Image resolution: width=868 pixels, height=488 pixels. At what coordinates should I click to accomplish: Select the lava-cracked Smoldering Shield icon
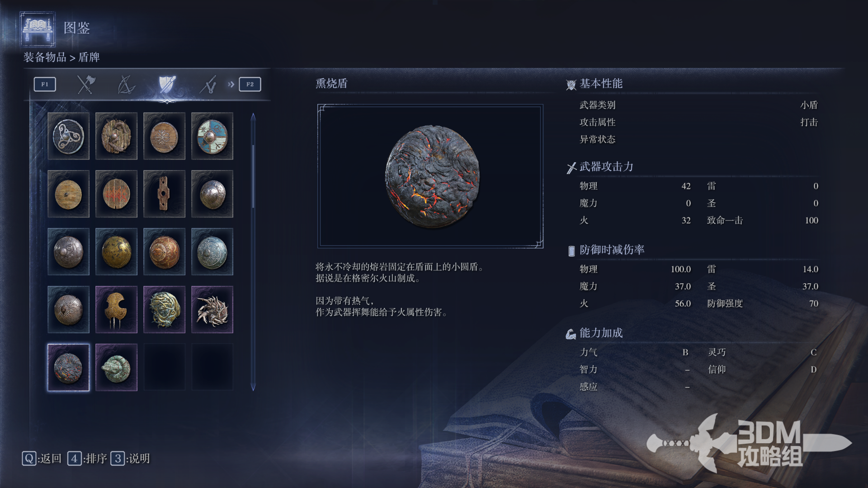pyautogui.click(x=68, y=367)
